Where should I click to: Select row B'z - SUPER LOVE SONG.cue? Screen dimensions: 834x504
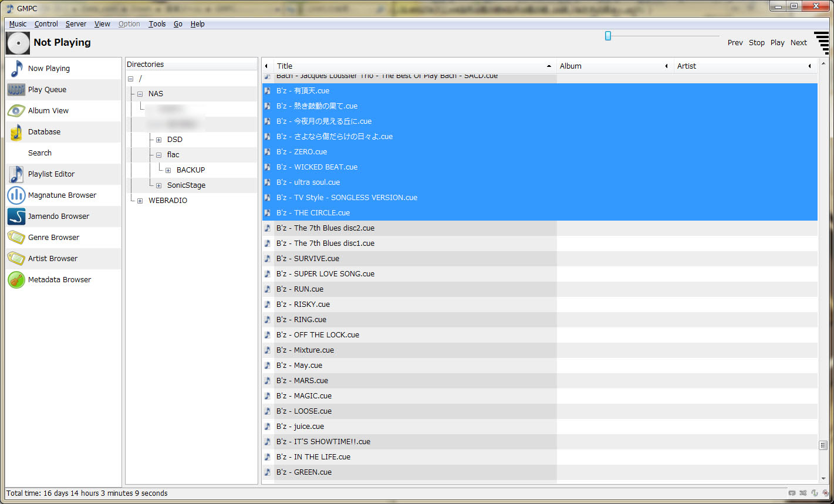click(x=540, y=274)
